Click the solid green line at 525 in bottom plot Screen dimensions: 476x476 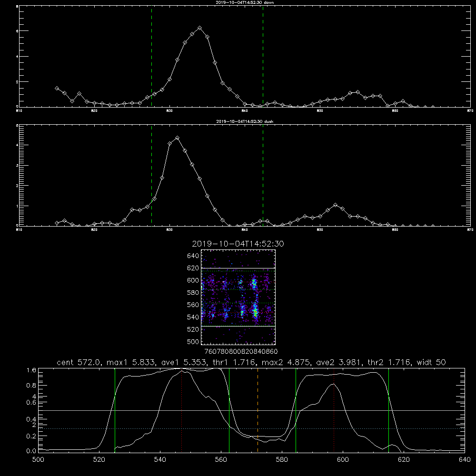pos(115,410)
